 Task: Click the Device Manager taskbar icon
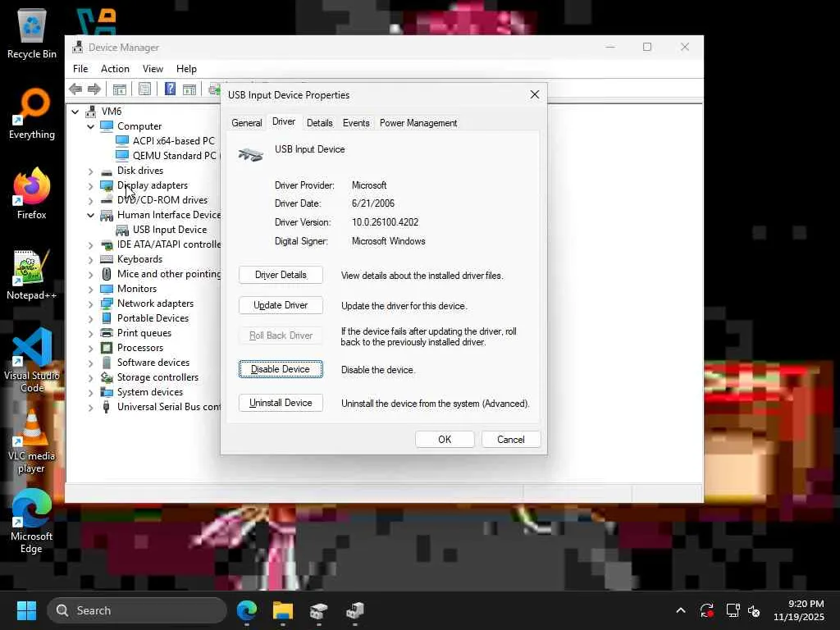(x=354, y=610)
